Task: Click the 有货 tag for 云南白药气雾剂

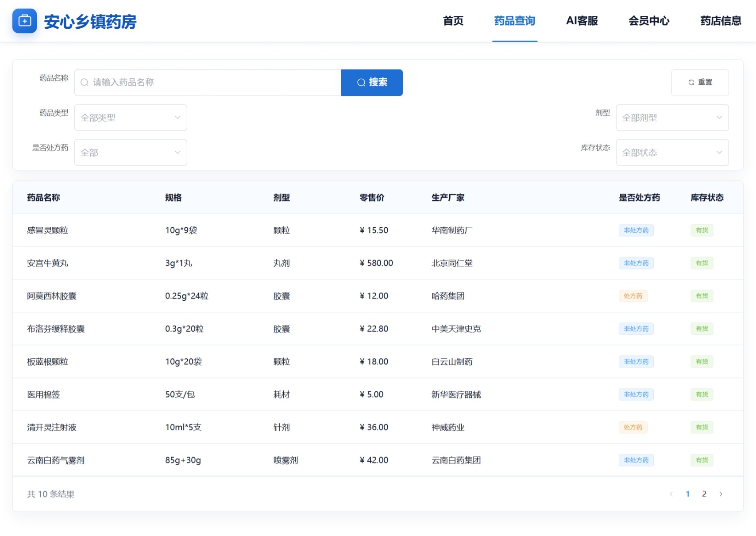Action: coord(702,460)
